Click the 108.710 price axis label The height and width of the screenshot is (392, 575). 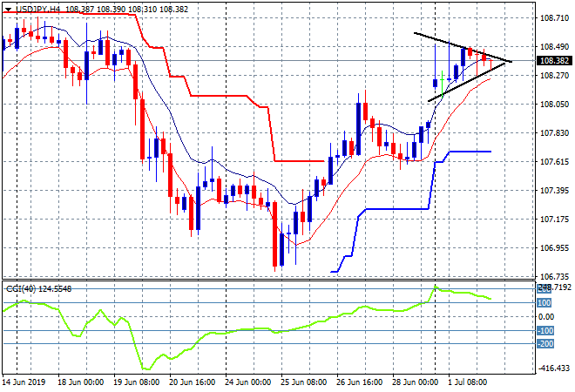coord(554,18)
